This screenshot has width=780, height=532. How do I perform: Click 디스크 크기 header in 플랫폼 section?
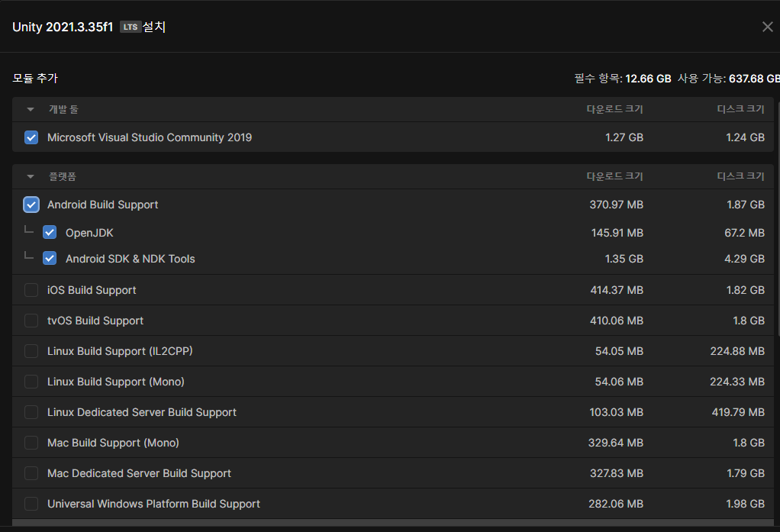pos(741,176)
